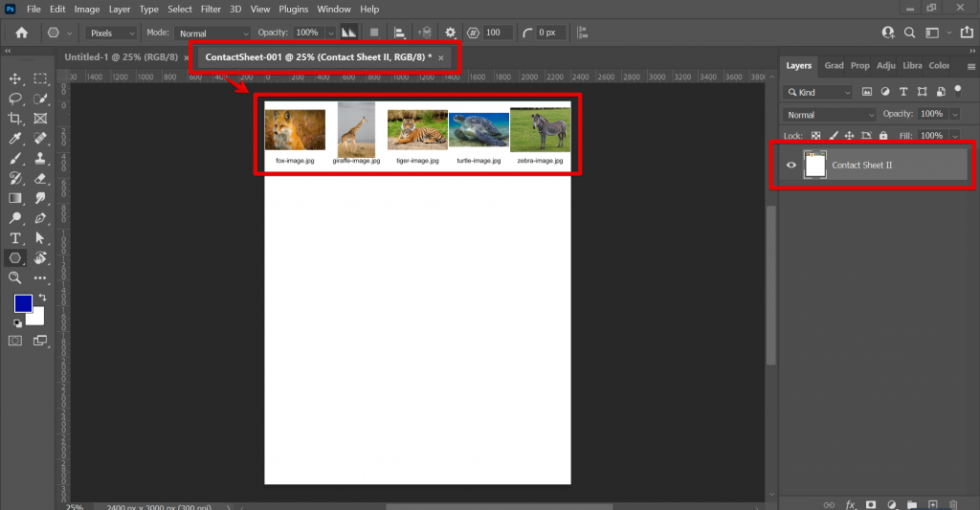Delete layer using the trash icon

[x=952, y=503]
